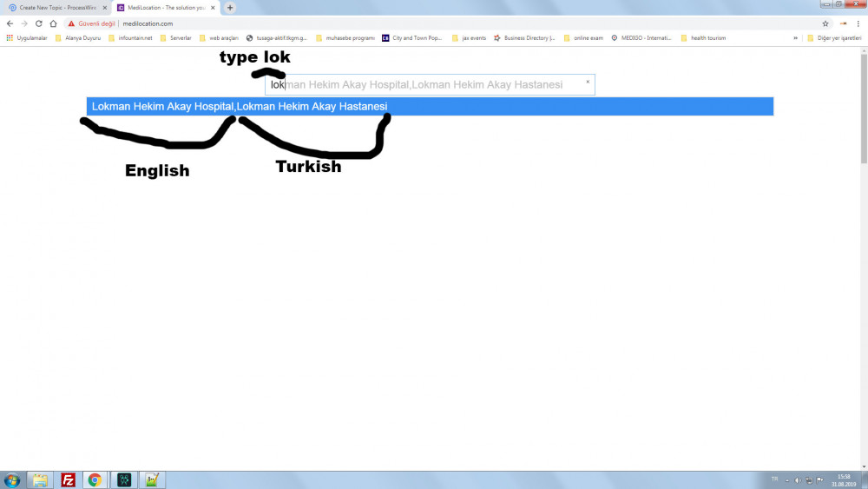Open the online exam bookmark folder
The image size is (868, 489).
click(583, 38)
